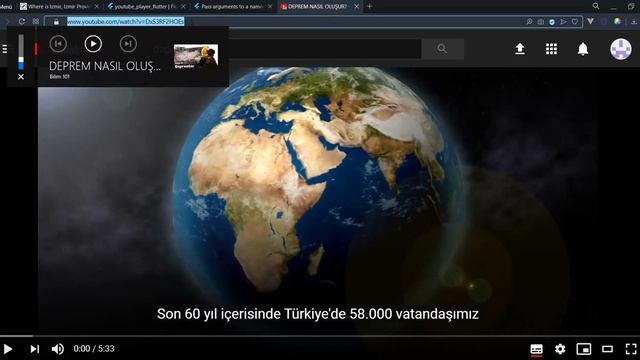Close the youtube_player_flutter tab
Screen dimensions: 640x360
183,7
